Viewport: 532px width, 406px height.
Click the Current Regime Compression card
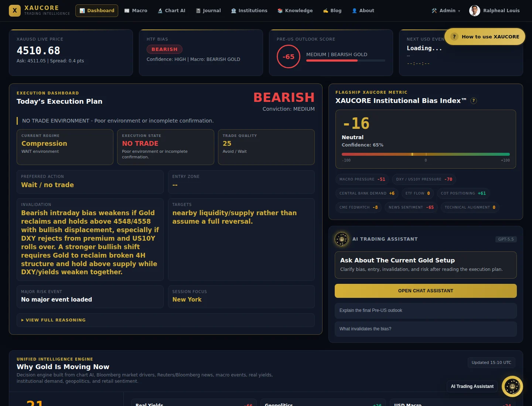tap(65, 147)
